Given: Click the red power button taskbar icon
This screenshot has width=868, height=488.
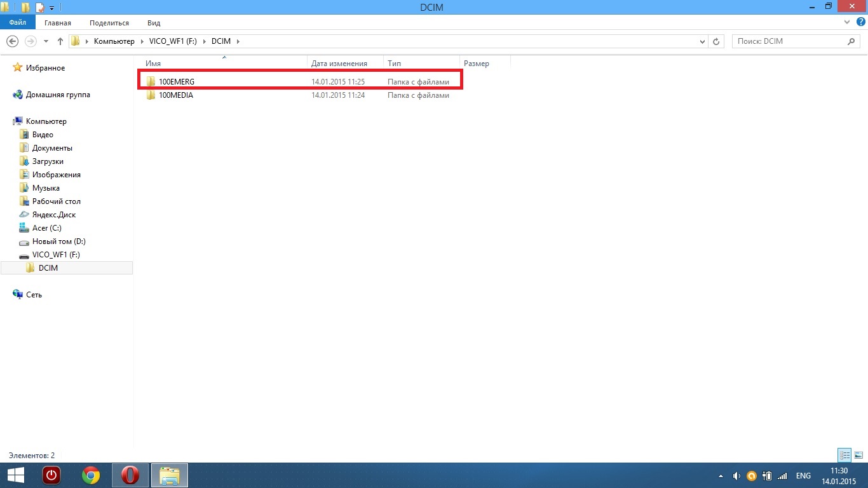Looking at the screenshot, I should pyautogui.click(x=51, y=475).
